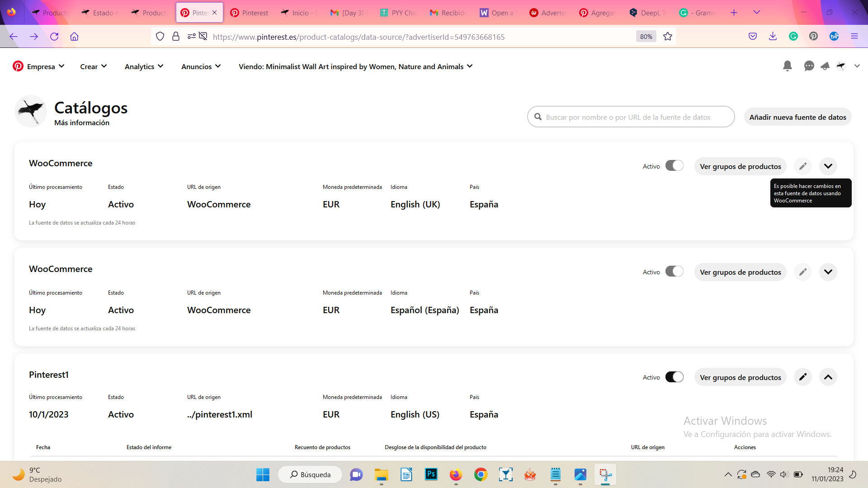Open Pinterest save extension in toolbar
868x488 pixels.
[x=813, y=37]
